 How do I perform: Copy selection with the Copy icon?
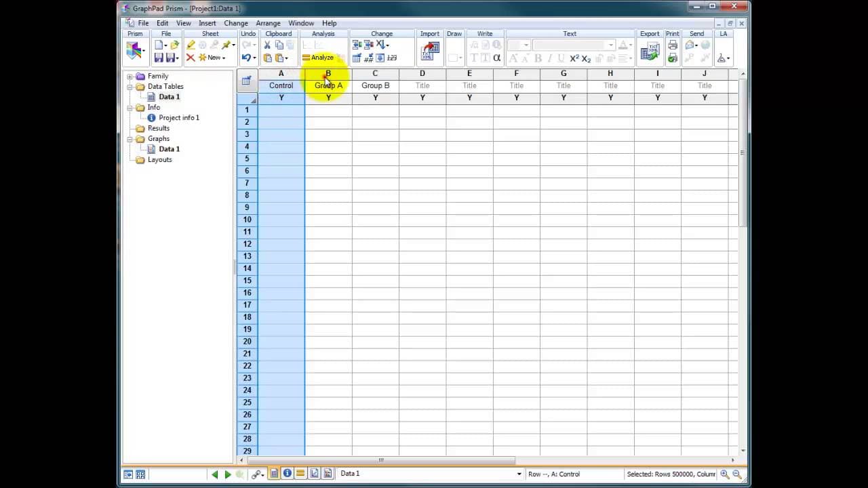279,45
